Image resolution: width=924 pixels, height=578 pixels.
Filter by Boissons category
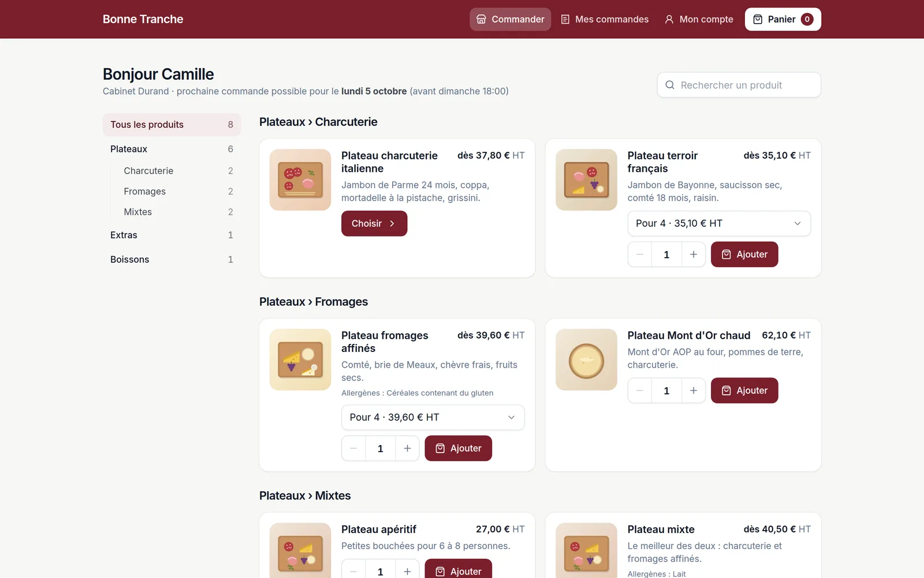172,260
